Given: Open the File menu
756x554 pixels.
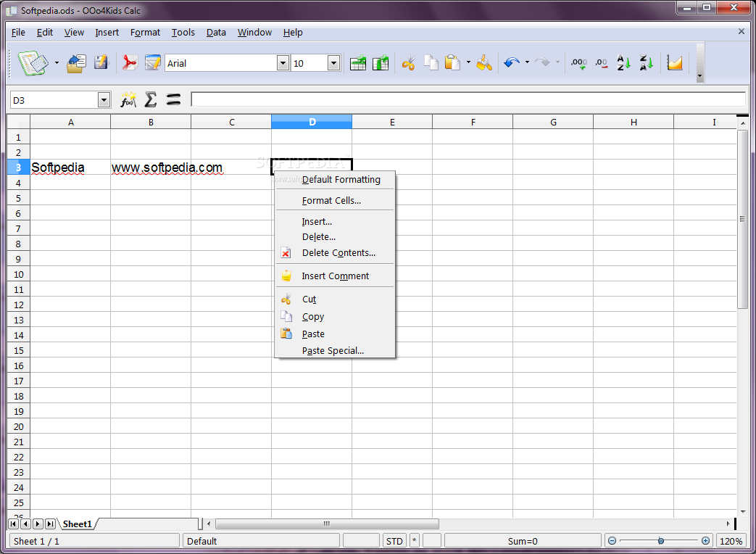Looking at the screenshot, I should point(18,33).
